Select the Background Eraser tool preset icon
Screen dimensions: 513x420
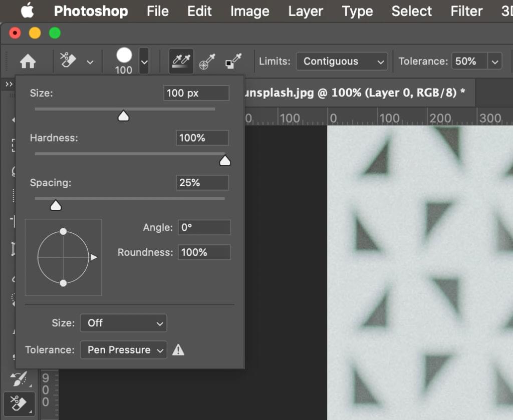pyautogui.click(x=69, y=61)
